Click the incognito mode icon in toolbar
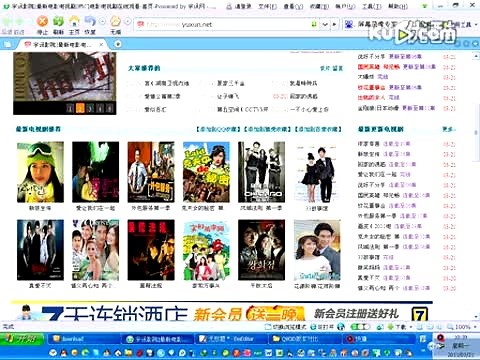This screenshot has width=480, height=360. (x=115, y=21)
